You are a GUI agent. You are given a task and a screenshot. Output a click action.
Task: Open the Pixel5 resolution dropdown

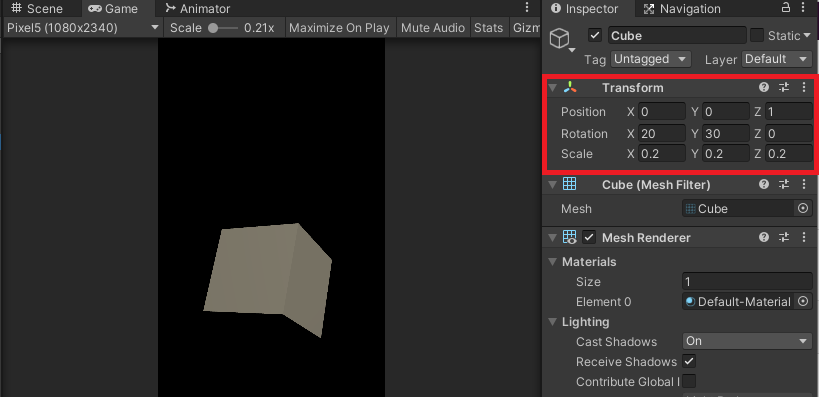[83, 28]
